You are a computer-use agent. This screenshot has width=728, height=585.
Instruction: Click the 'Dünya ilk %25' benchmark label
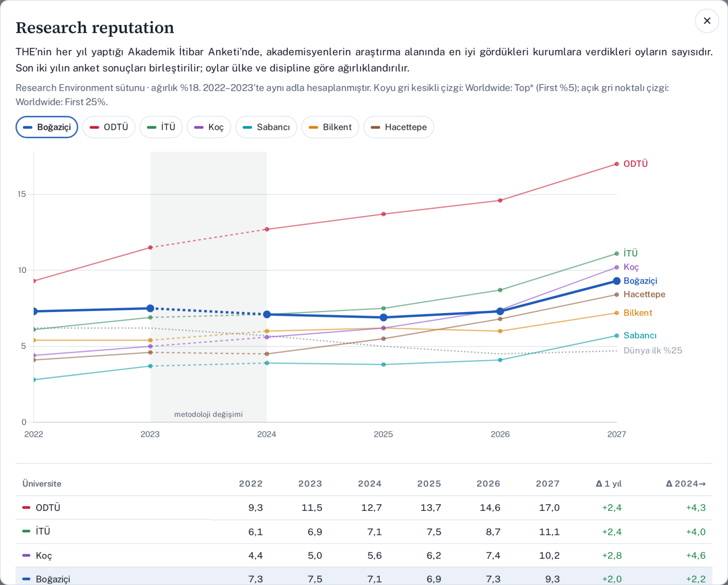click(x=652, y=351)
